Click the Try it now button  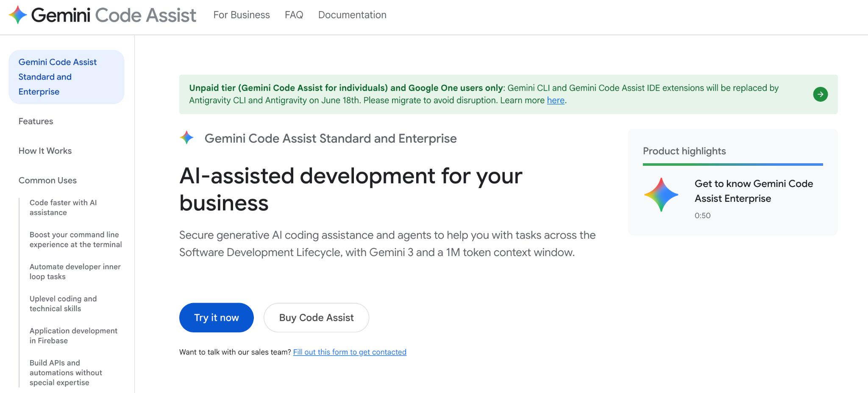pyautogui.click(x=217, y=318)
